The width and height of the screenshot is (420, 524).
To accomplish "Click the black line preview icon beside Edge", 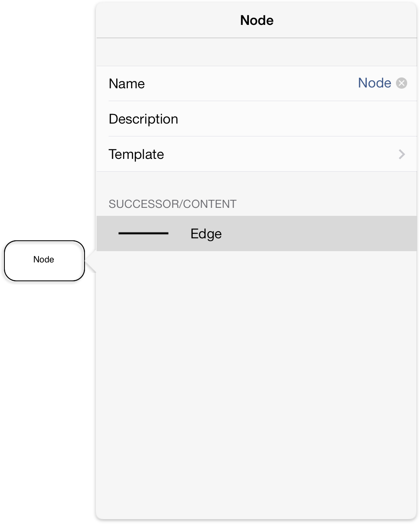I will [x=143, y=233].
